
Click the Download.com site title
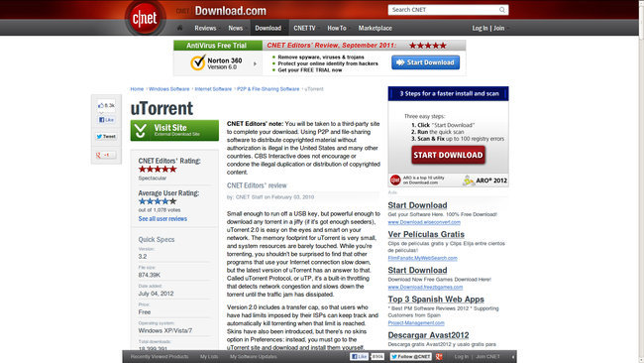(x=231, y=11)
